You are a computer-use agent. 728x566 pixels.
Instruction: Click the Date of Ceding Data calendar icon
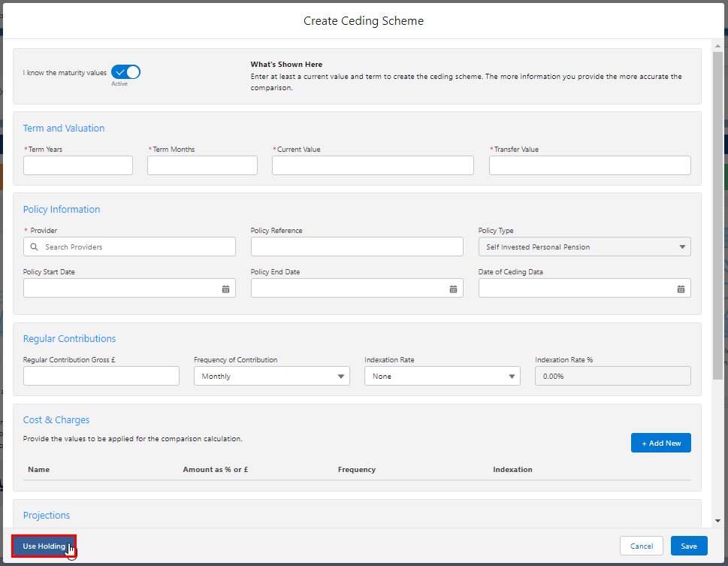click(681, 289)
